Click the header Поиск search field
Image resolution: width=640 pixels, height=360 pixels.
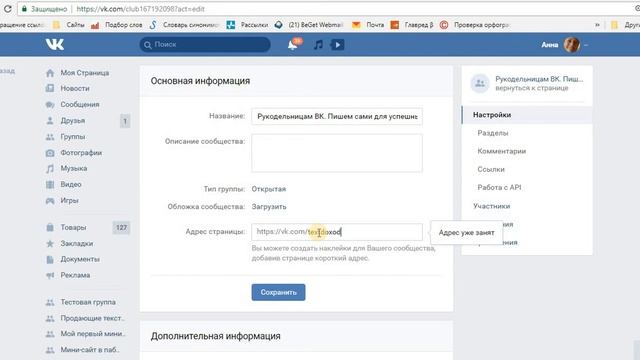205,44
